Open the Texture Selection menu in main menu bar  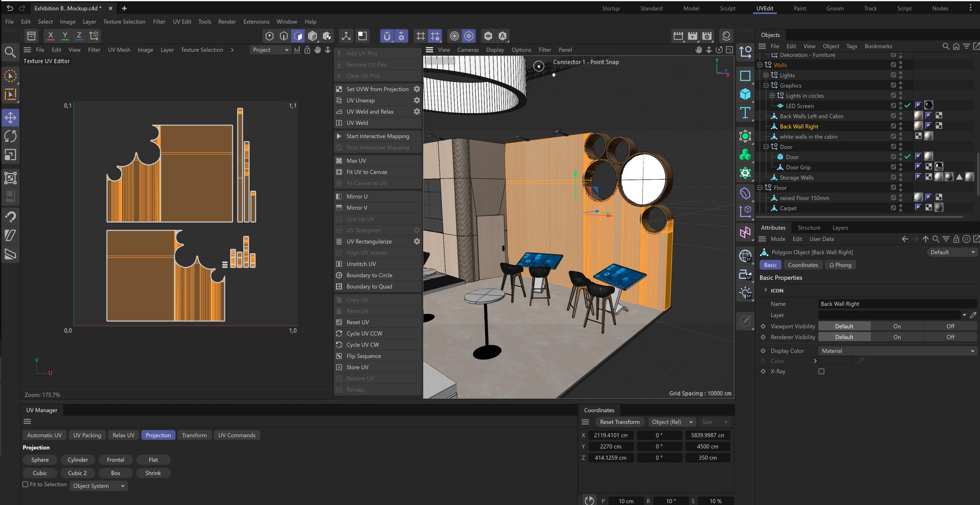point(124,21)
